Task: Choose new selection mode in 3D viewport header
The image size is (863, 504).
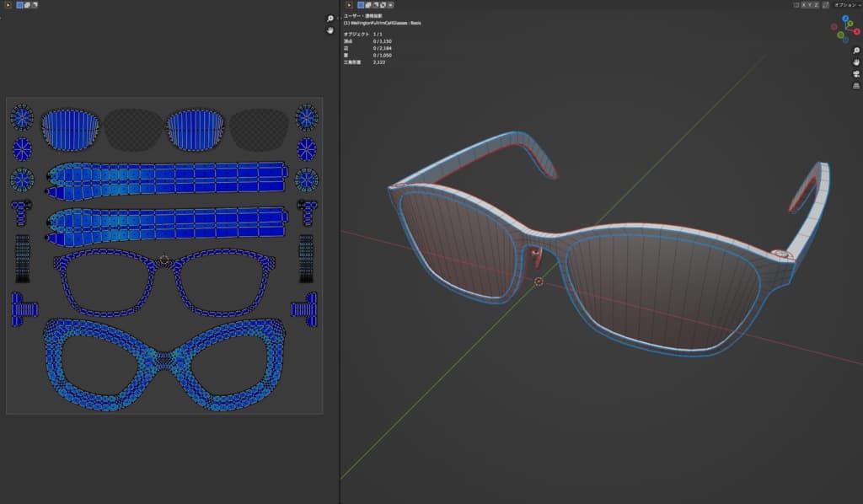Action: coord(362,5)
